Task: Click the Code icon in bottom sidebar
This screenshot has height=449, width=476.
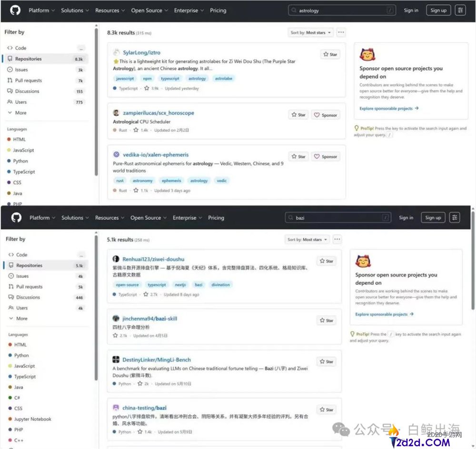Action: [11, 254]
